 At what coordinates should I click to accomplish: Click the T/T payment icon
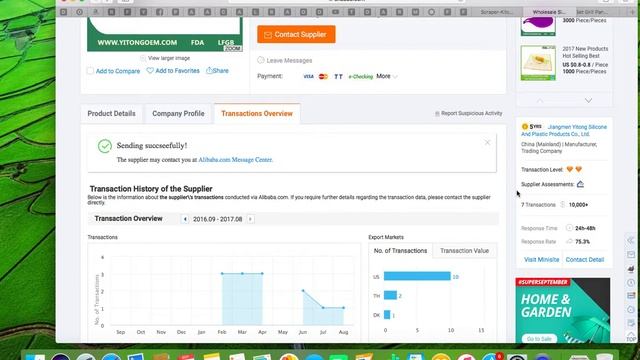[338, 76]
